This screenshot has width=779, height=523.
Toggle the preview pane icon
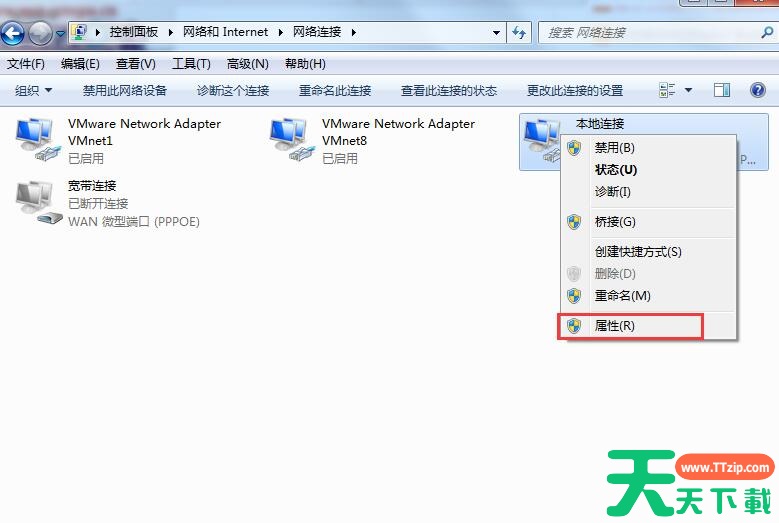pyautogui.click(x=722, y=90)
